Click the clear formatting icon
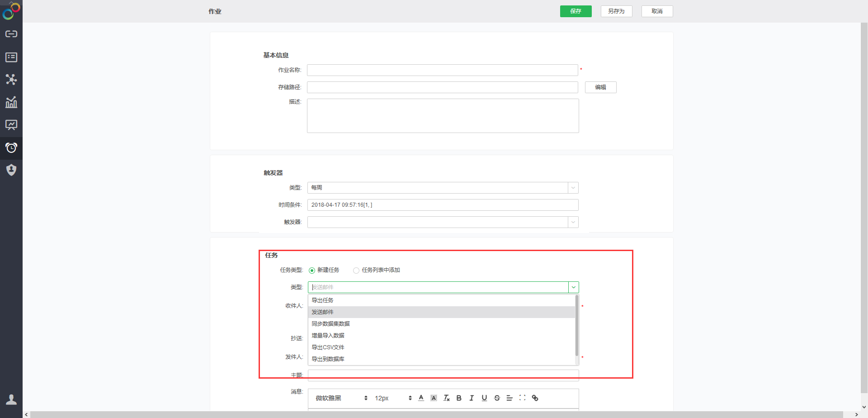Screen dimensions: 868x418 coord(446,398)
